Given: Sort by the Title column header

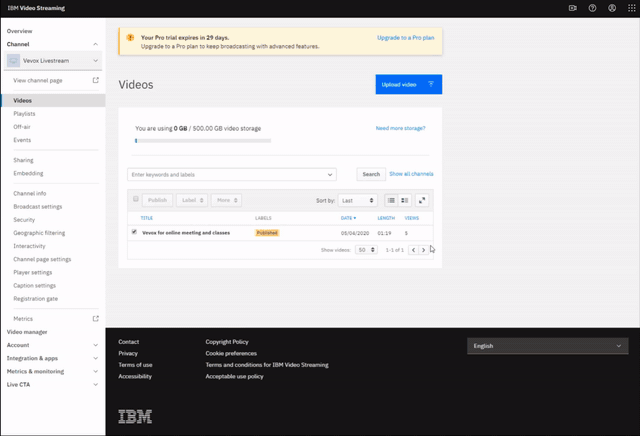Looking at the screenshot, I should point(147,218).
